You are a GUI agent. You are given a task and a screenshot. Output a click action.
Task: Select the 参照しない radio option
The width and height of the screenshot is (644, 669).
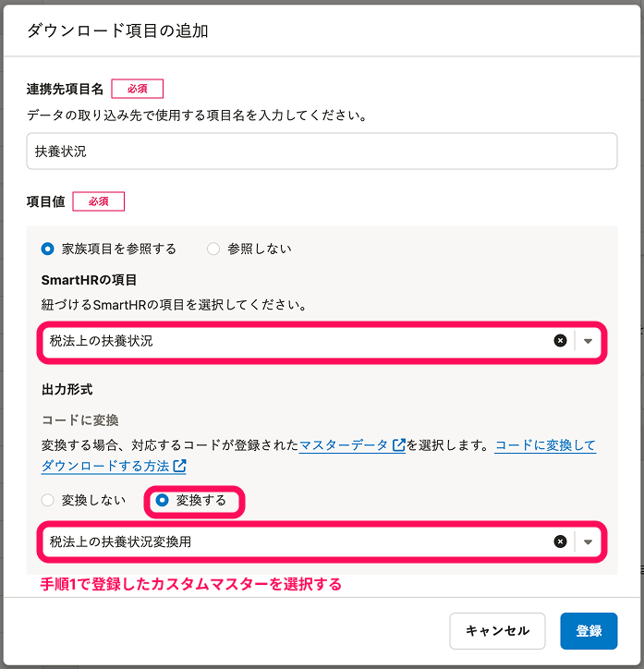pyautogui.click(x=213, y=249)
